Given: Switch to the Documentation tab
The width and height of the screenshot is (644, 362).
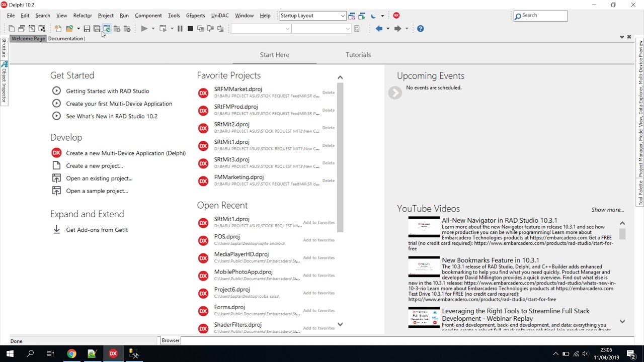Looking at the screenshot, I should [x=65, y=39].
